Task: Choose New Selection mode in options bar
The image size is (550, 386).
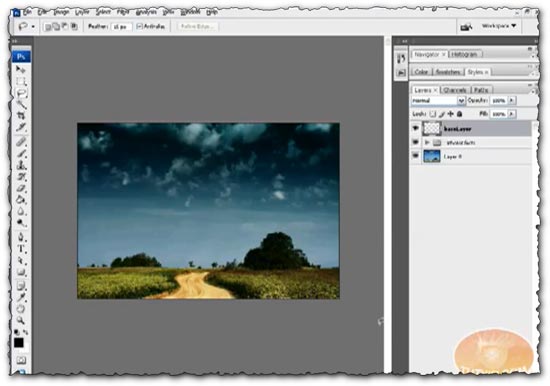Action: click(x=48, y=27)
